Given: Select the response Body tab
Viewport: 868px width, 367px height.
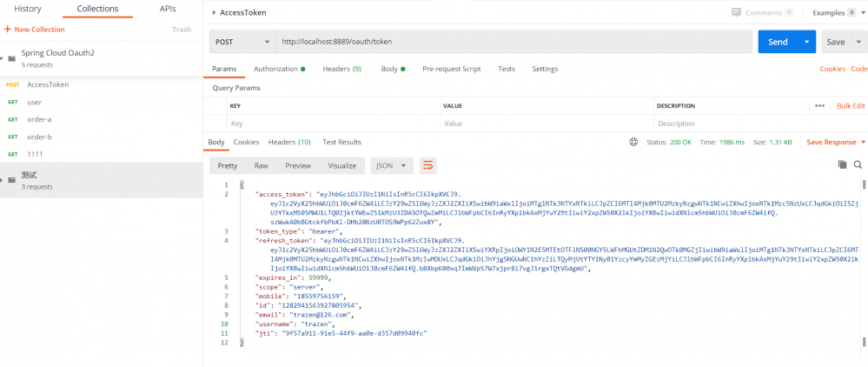Looking at the screenshot, I should [x=215, y=143].
